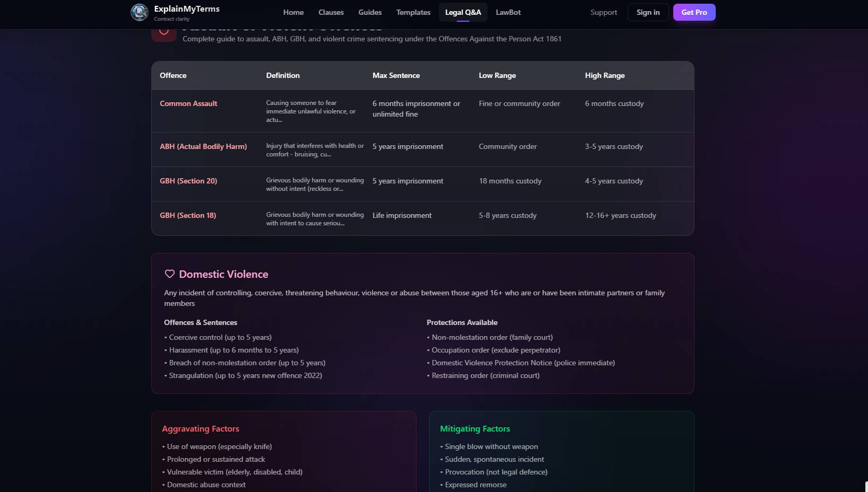Click the ExplainMyTerms logo icon
Image resolution: width=868 pixels, height=492 pixels.
pos(140,12)
